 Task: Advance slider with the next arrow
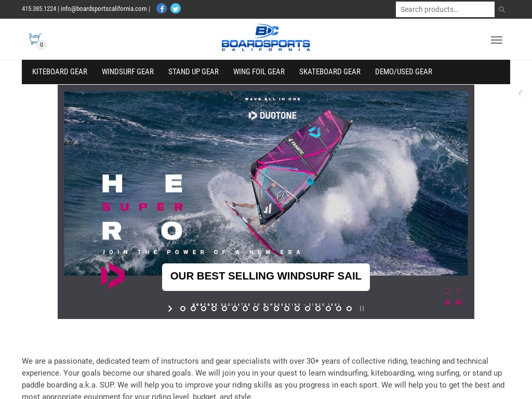pyautogui.click(x=170, y=309)
